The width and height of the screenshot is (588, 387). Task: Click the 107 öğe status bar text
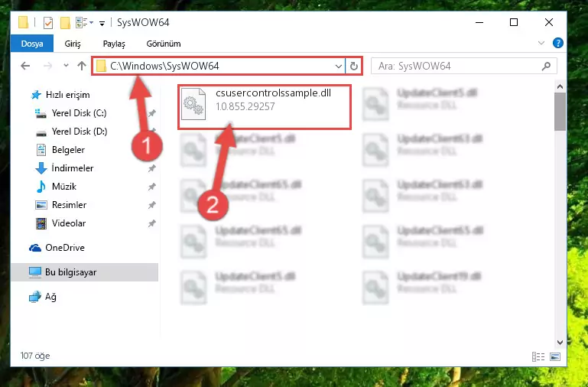[x=35, y=356]
